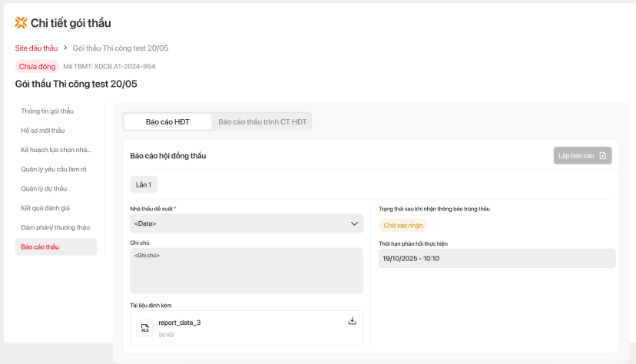View Kết quả đánh giá section
The image size is (636, 364).
point(45,208)
